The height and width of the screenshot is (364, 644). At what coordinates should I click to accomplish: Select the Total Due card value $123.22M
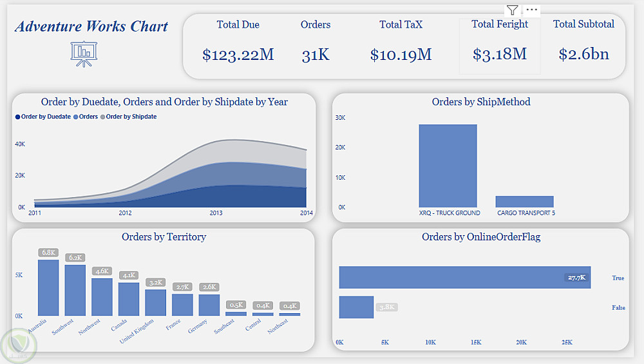pyautogui.click(x=238, y=54)
